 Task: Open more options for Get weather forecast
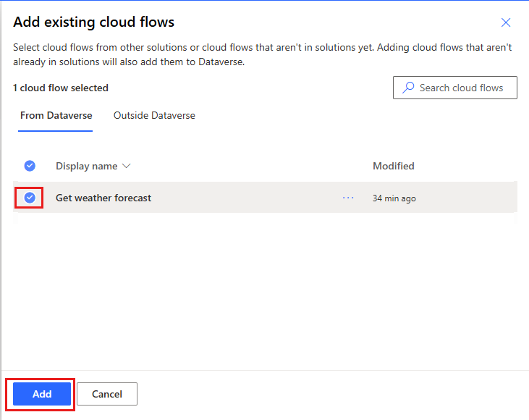[x=348, y=198]
